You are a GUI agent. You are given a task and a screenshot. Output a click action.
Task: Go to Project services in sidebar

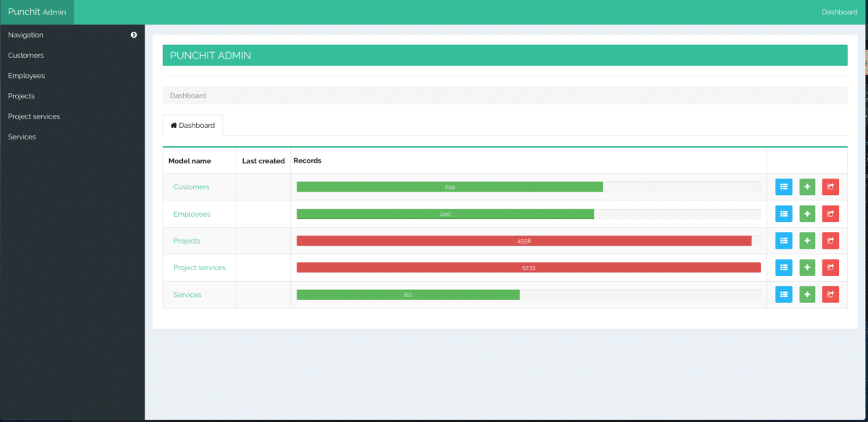34,116
